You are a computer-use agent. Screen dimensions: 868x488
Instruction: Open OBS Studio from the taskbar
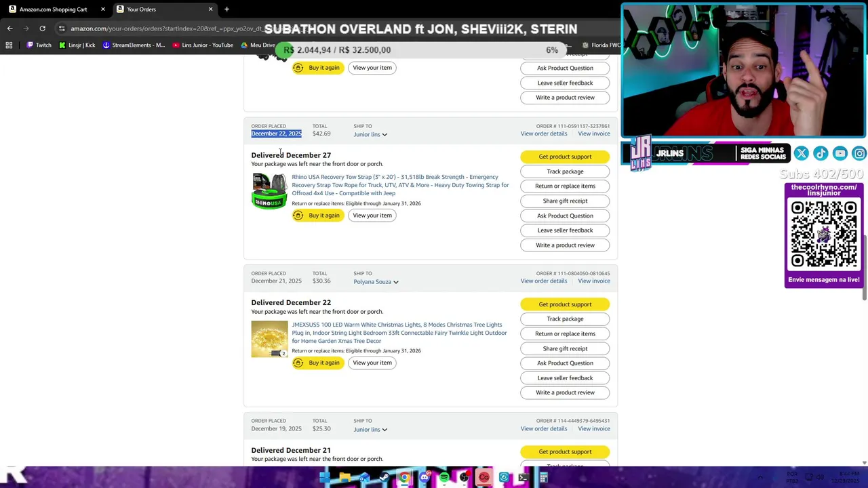coord(464,478)
